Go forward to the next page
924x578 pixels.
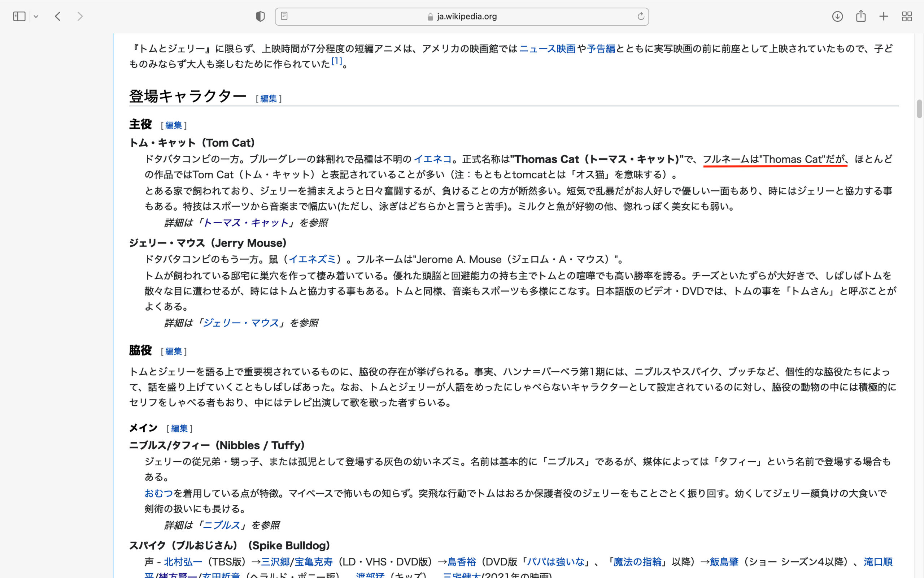point(80,17)
